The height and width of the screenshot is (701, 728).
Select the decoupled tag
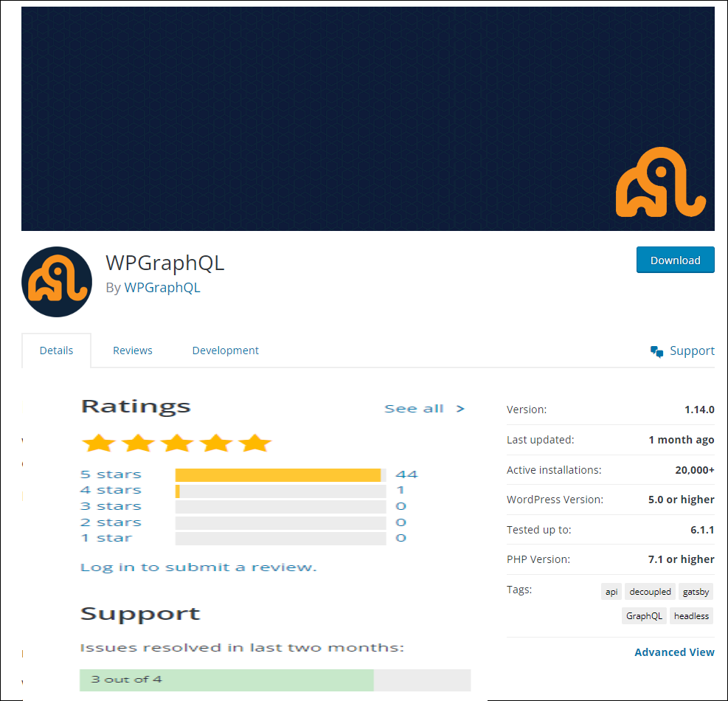(x=650, y=591)
